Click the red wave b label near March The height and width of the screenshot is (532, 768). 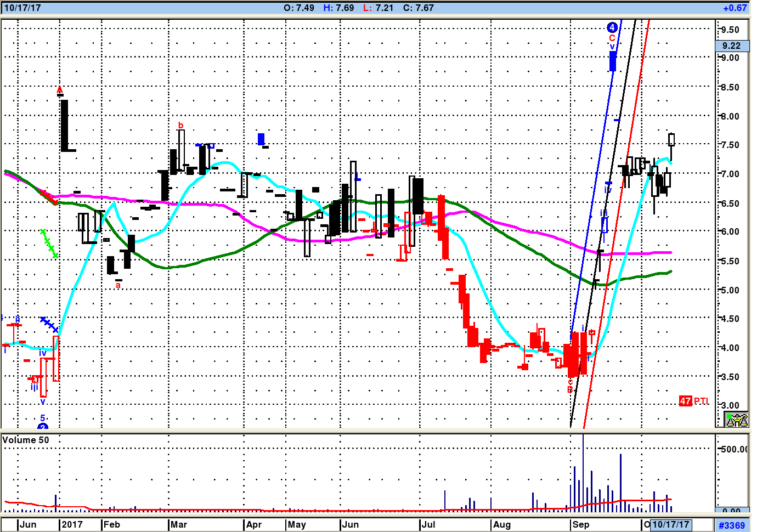(x=180, y=126)
